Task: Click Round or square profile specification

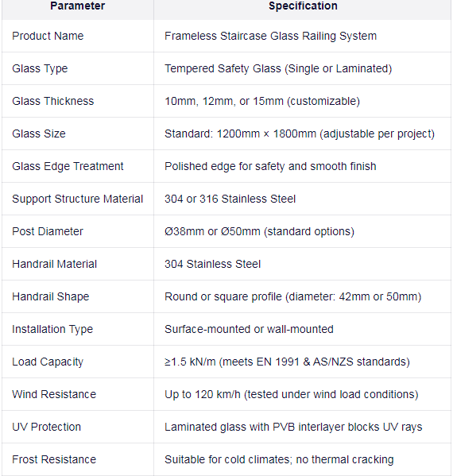Action: (x=292, y=296)
